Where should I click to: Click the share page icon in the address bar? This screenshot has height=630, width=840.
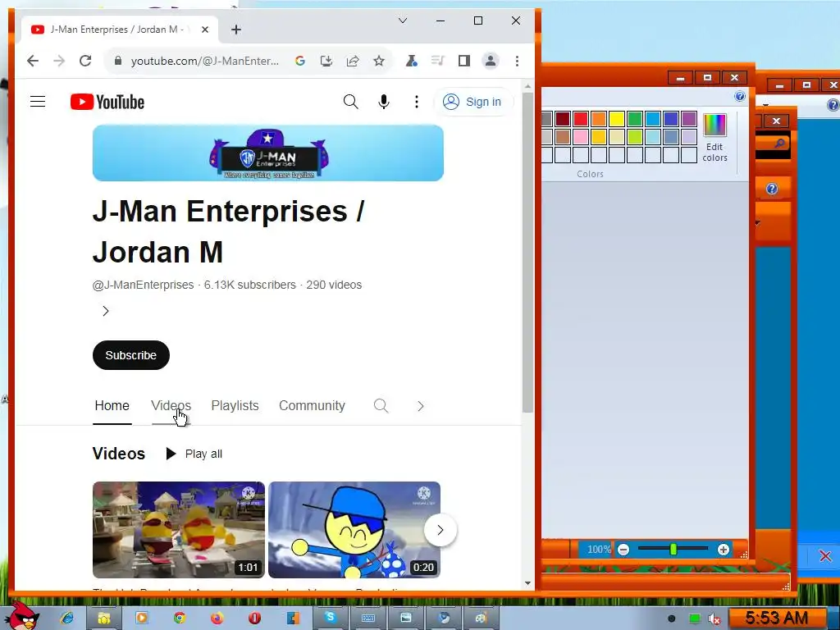click(353, 61)
